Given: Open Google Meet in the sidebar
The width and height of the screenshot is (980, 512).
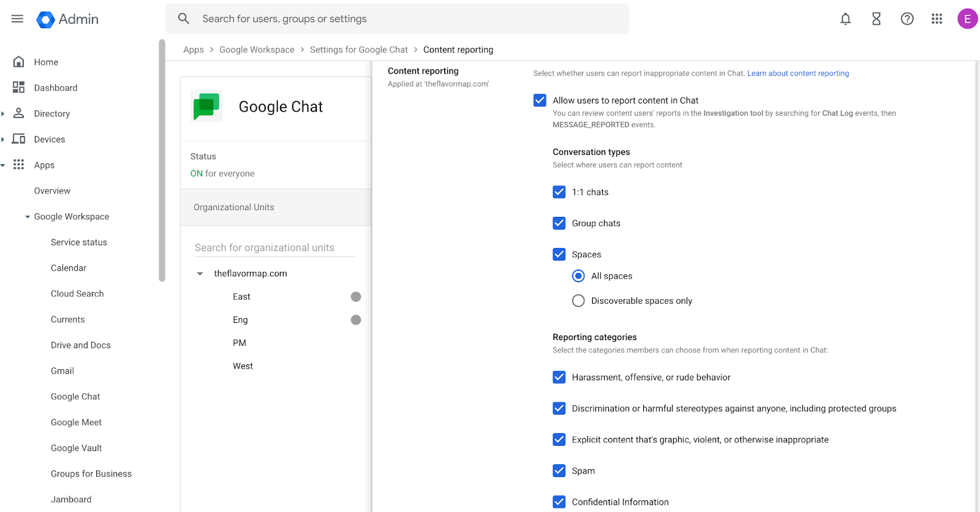Looking at the screenshot, I should click(76, 423).
